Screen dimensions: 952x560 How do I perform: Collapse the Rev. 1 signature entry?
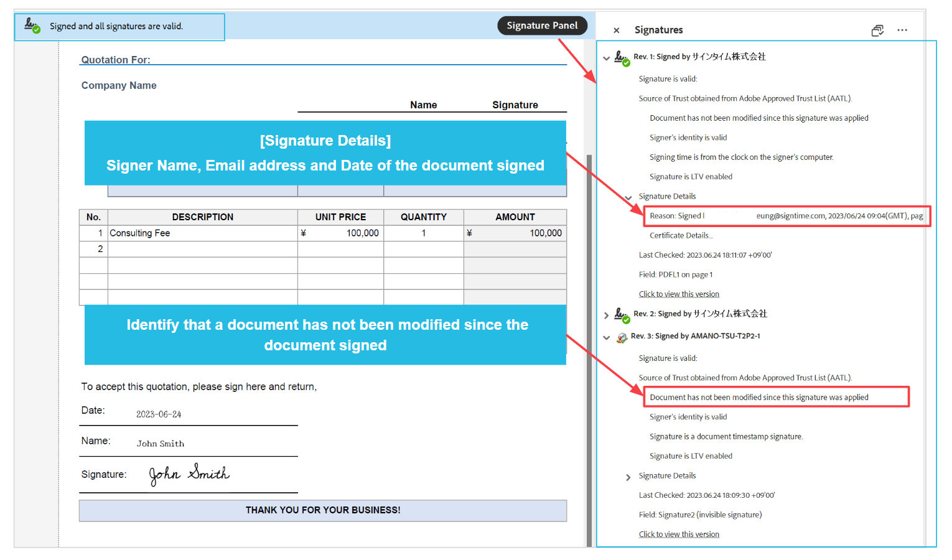coord(606,58)
